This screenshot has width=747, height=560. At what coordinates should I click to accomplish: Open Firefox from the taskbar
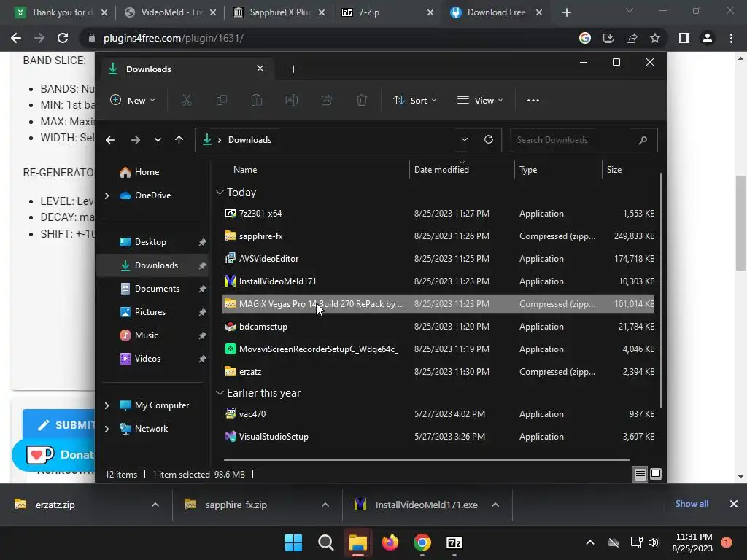coord(390,542)
